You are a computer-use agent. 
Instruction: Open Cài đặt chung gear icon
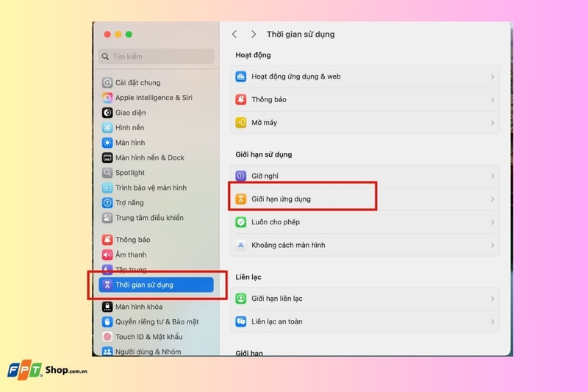[107, 82]
